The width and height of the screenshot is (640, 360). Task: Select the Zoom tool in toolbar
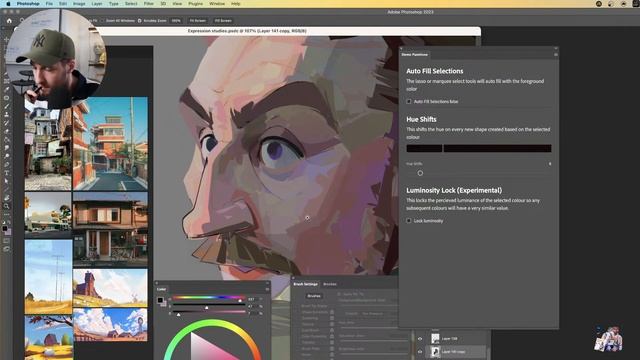click(7, 206)
